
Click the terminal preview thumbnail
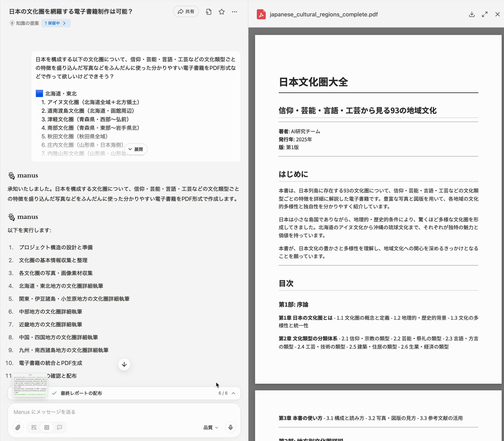30,385
